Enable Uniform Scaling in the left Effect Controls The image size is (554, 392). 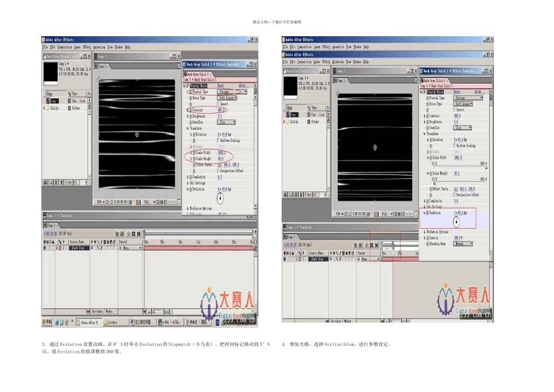[219, 140]
